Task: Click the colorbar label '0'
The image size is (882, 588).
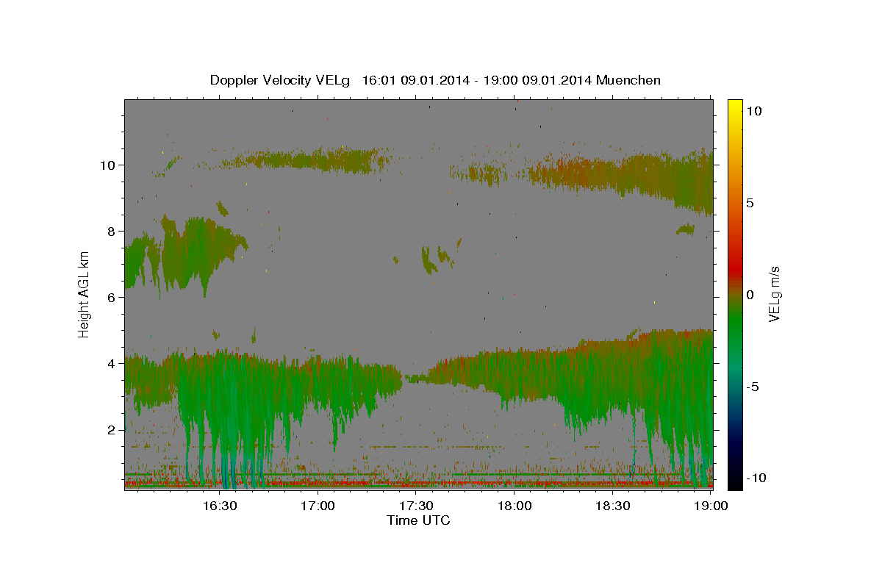Action: tap(750, 295)
